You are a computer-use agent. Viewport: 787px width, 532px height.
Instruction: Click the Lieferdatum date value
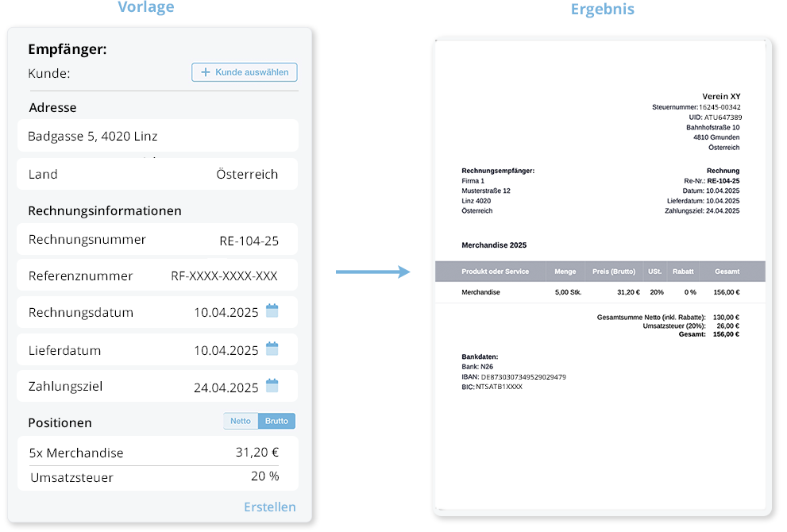226,350
